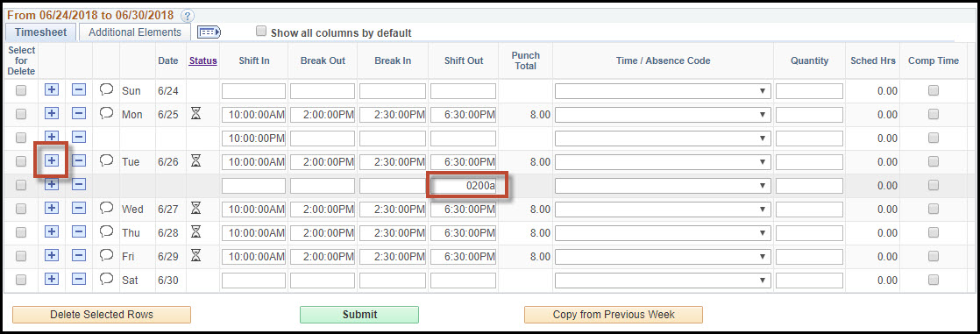Click the Shift In field for Sun 6/24

pyautogui.click(x=253, y=90)
